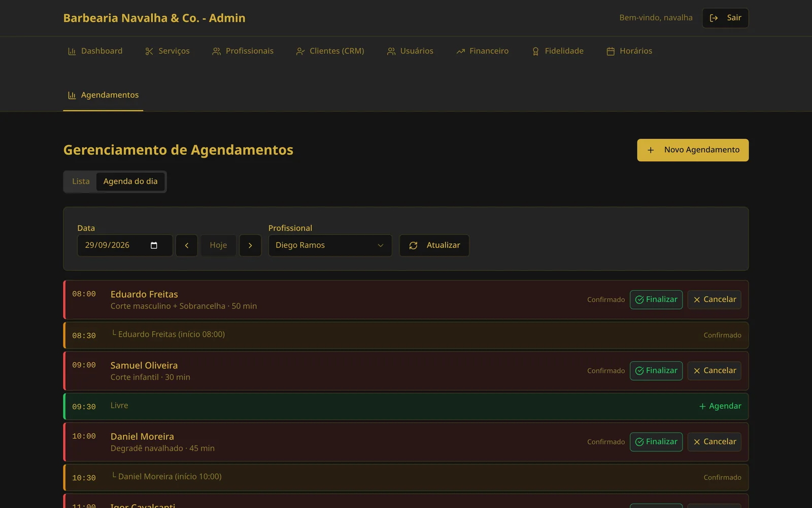Image resolution: width=812 pixels, height=508 pixels.
Task: Finalizar Eduardo Freitas appointment
Action: point(656,300)
